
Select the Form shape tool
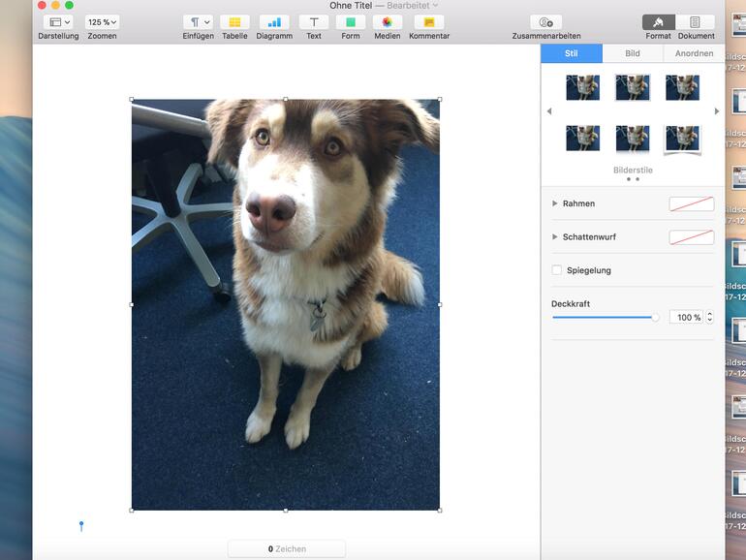351,22
